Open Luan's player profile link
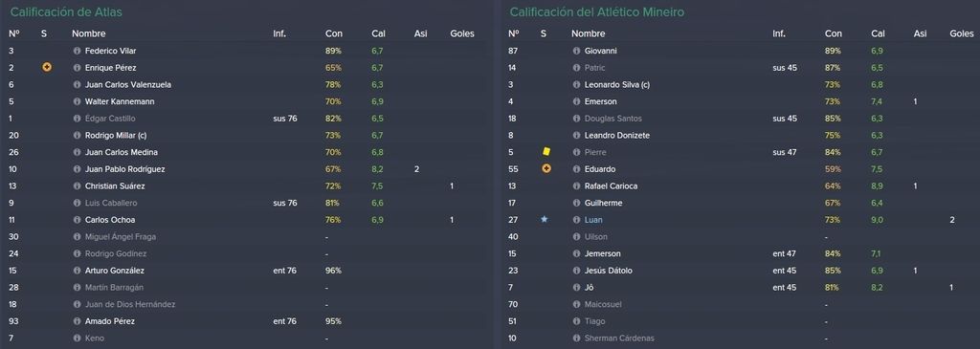The image size is (980, 349). tap(593, 220)
